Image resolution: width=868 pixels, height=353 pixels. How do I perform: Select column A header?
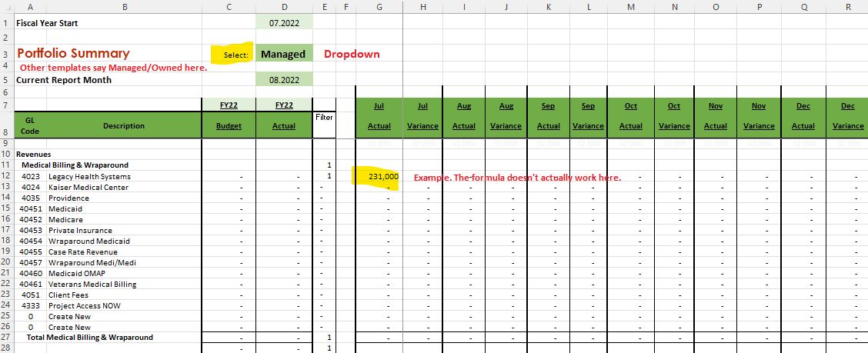click(30, 6)
